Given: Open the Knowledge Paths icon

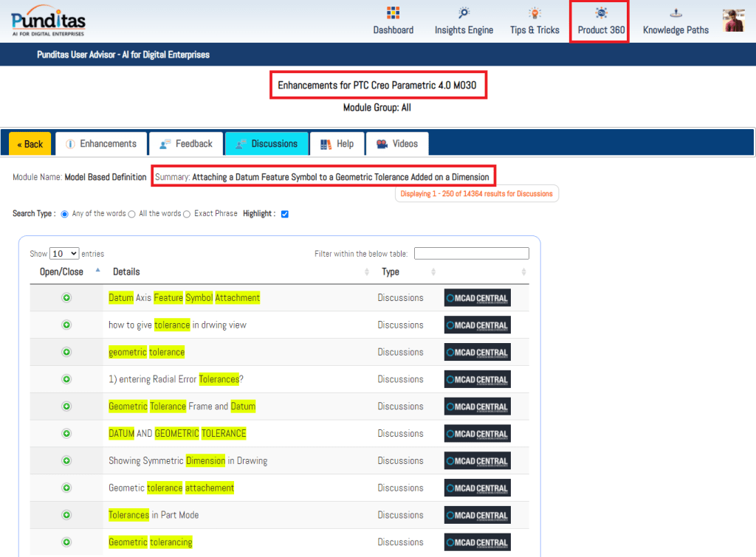Looking at the screenshot, I should pos(676,13).
